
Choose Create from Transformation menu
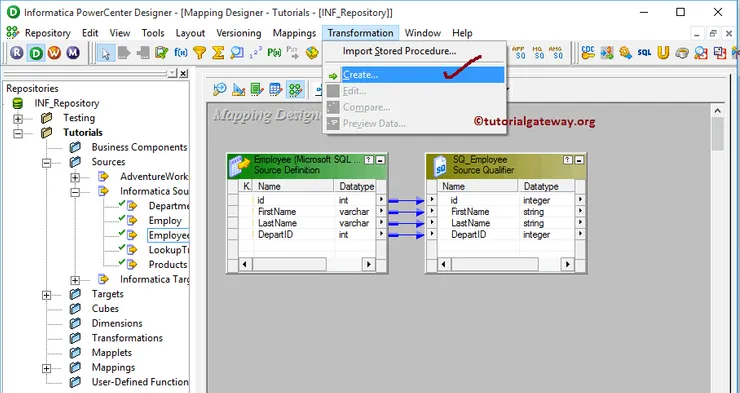(414, 75)
